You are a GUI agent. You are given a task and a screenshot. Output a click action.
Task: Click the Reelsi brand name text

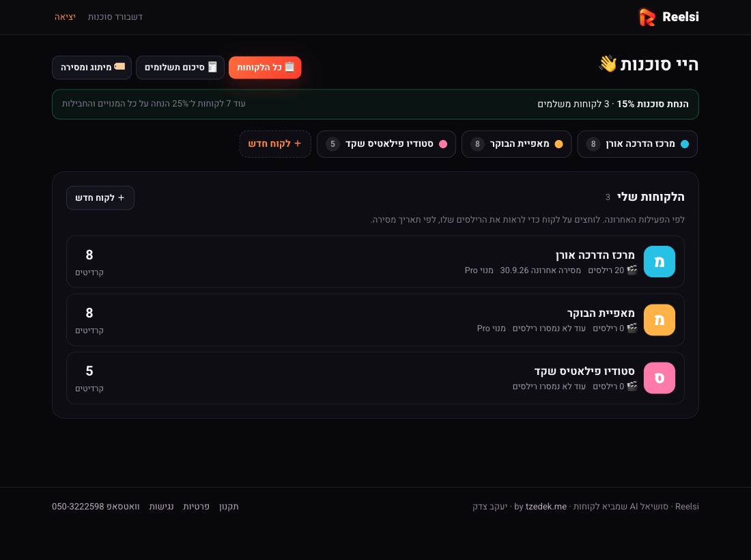coord(680,17)
